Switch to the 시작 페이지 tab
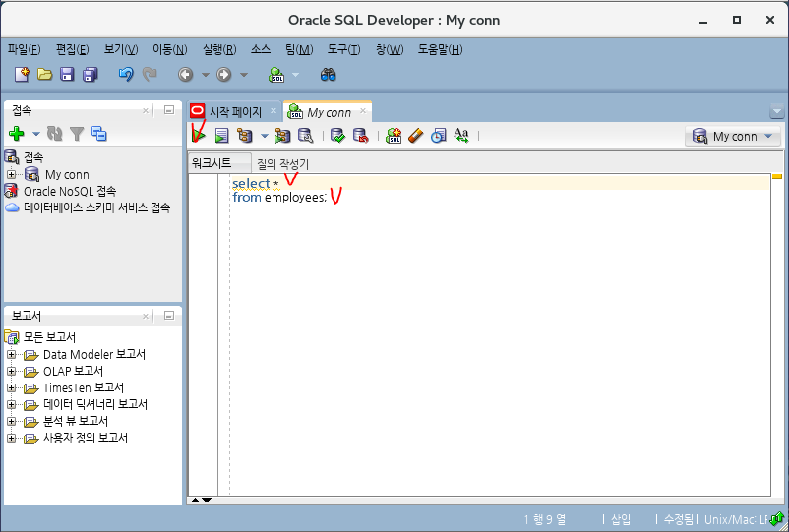This screenshot has height=532, width=789. (x=235, y=112)
